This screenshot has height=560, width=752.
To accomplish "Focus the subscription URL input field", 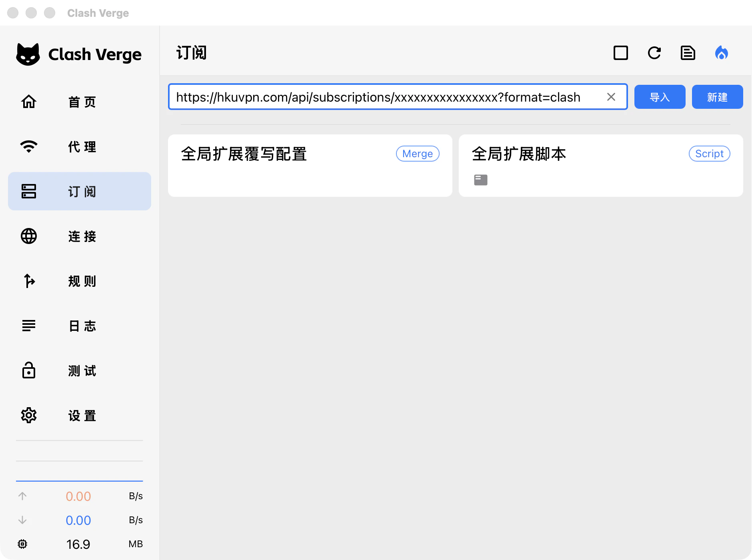I will (398, 97).
